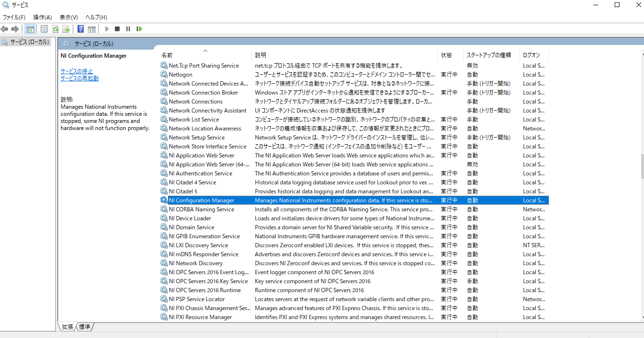Restart the service with the restart icon
This screenshot has height=338, width=644.
[139, 29]
